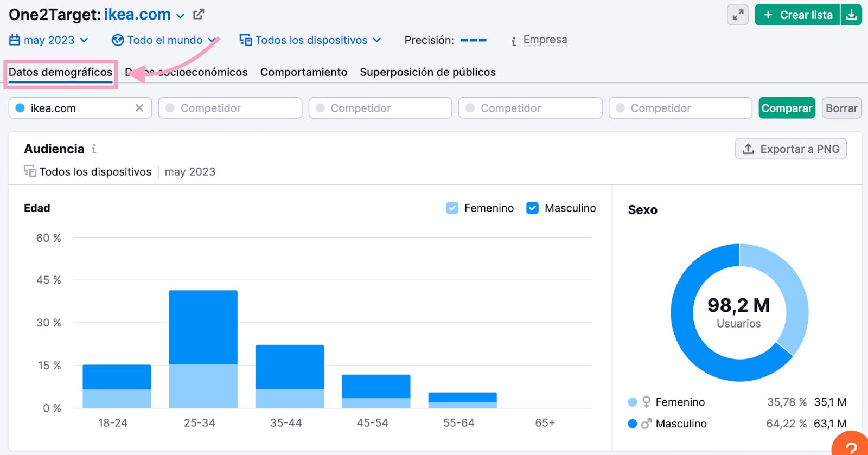Screen dimensions: 868x455
Task: Click the devices icon under Audiencia title
Action: [x=30, y=171]
